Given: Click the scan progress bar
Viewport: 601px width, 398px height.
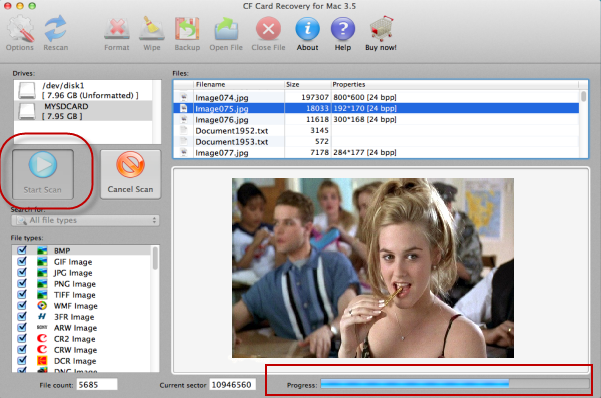Looking at the screenshot, I should (455, 384).
